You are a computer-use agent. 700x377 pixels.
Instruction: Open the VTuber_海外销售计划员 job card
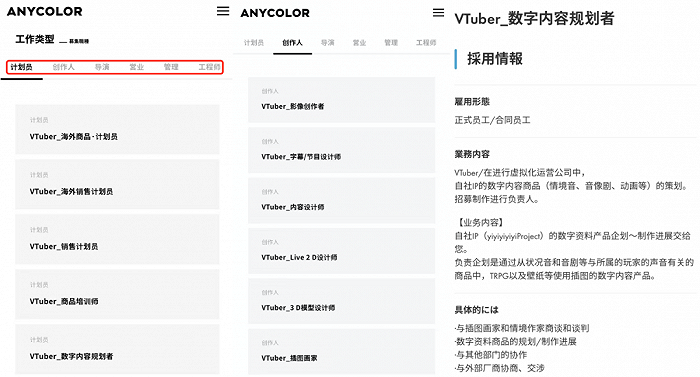tap(117, 184)
